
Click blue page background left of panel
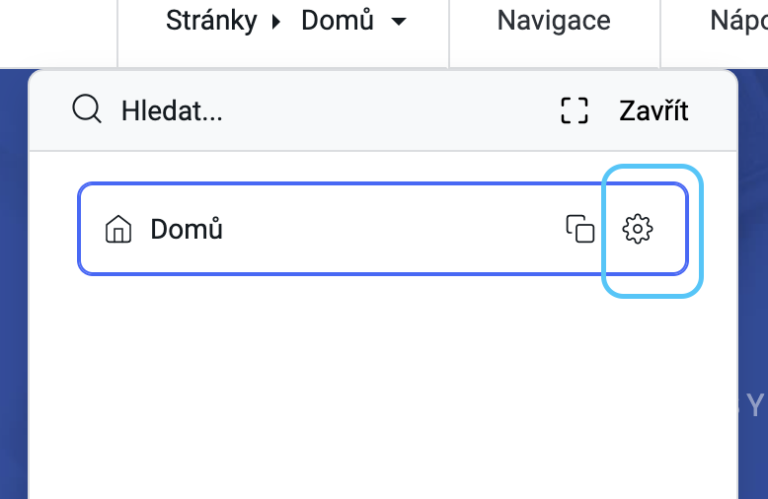point(14,284)
